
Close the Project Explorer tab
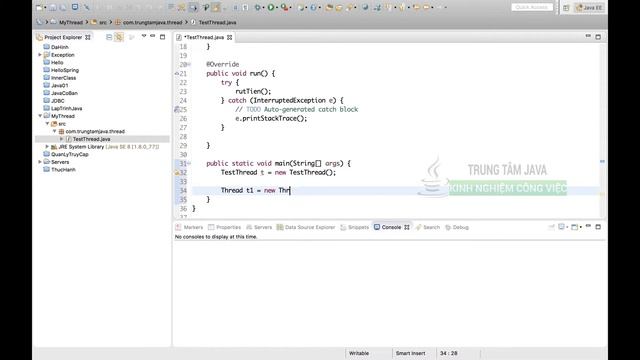[x=88, y=37]
